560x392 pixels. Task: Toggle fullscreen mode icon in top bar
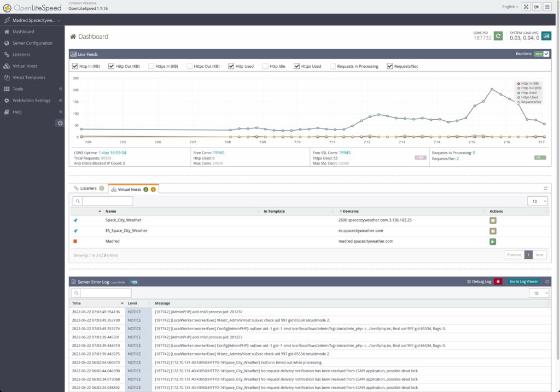526,7
